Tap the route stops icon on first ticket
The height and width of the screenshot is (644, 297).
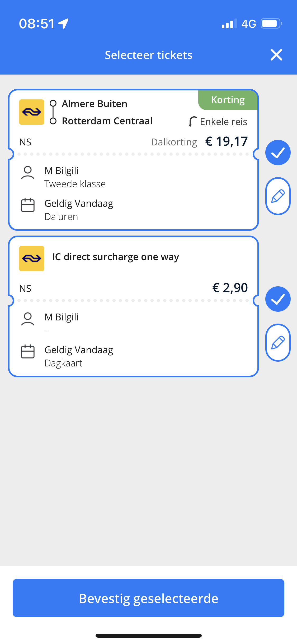coord(53,112)
